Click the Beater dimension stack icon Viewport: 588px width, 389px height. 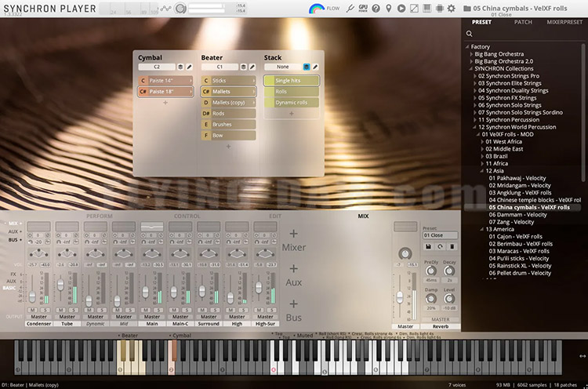point(243,67)
